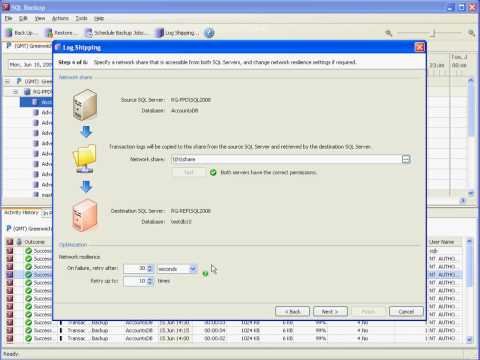Click the Back button in the wizard

tap(292, 312)
